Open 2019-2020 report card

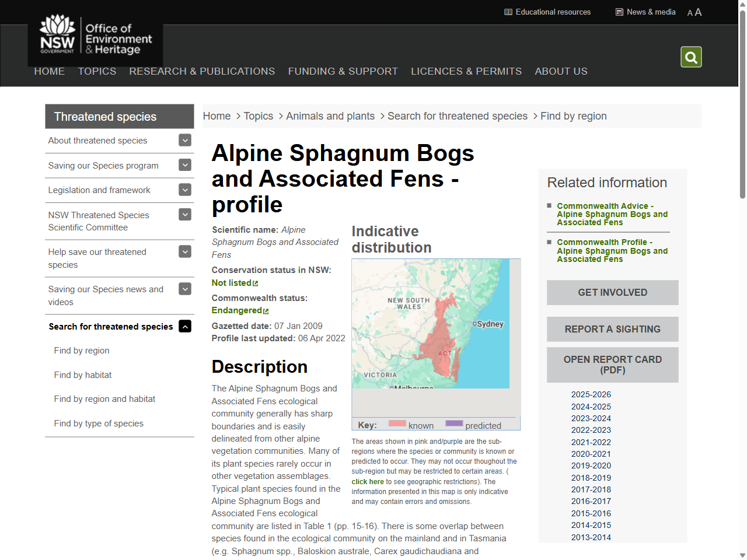(591, 466)
